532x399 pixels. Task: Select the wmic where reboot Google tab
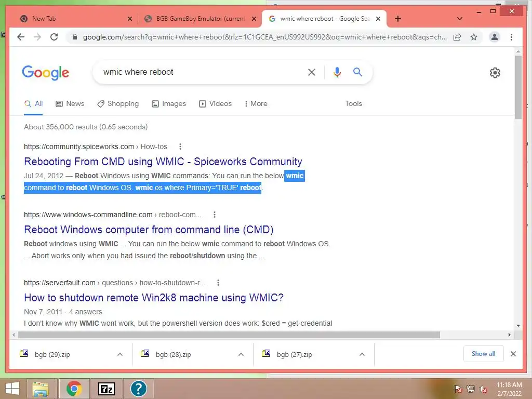click(324, 19)
